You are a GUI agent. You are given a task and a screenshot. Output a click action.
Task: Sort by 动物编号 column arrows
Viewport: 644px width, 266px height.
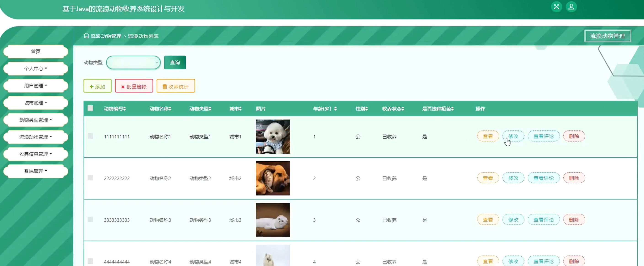tap(125, 109)
